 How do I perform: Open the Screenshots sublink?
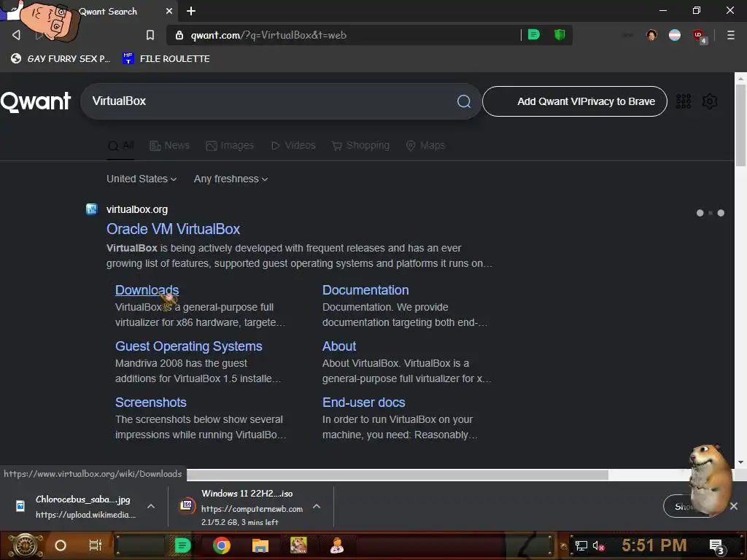[150, 402]
